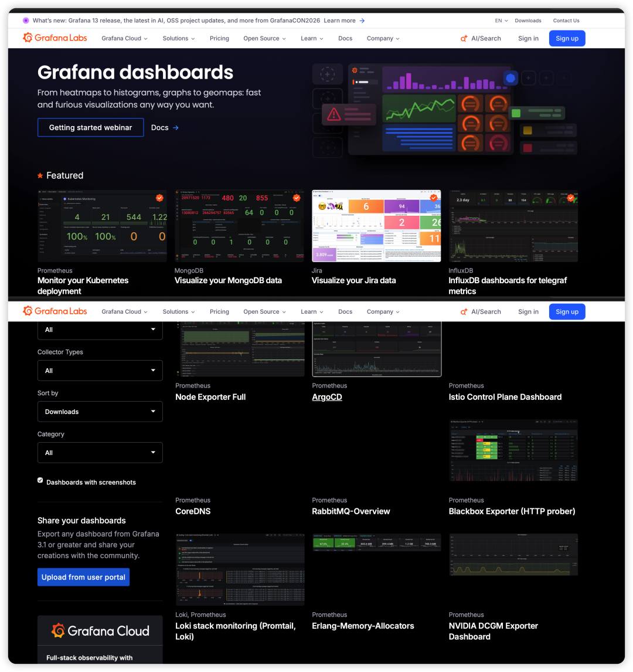The width and height of the screenshot is (633, 672).
Task: Click the Blackbox Exporter dashboard thumbnail
Action: pos(513,450)
